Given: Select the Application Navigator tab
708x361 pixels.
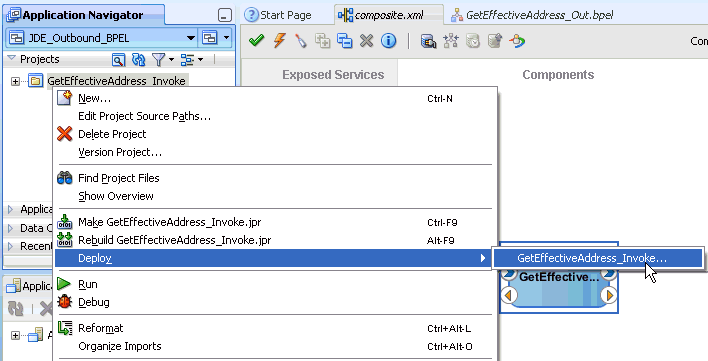Looking at the screenshot, I should pos(84,15).
